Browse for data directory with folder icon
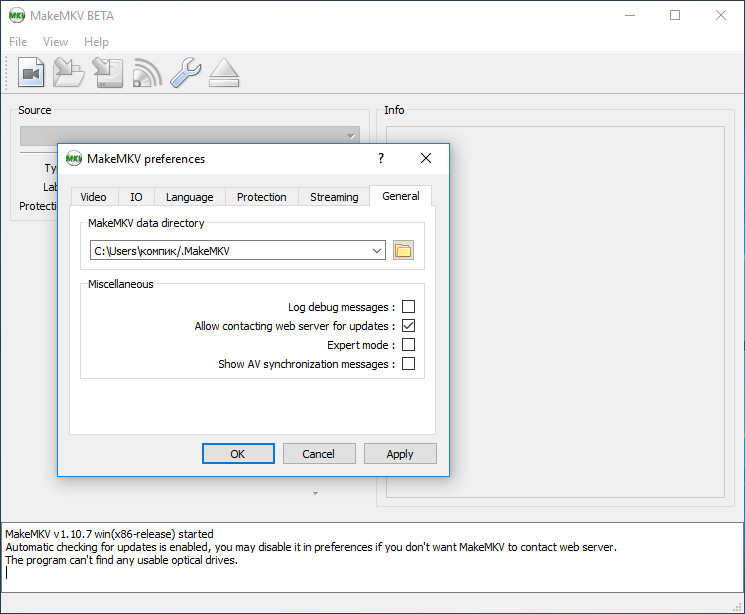The image size is (745, 614). point(403,250)
